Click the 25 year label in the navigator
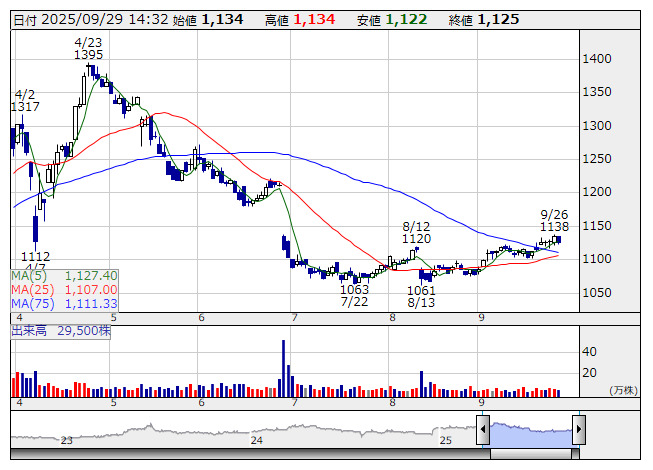The height and width of the screenshot is (470, 653). pyautogui.click(x=446, y=440)
